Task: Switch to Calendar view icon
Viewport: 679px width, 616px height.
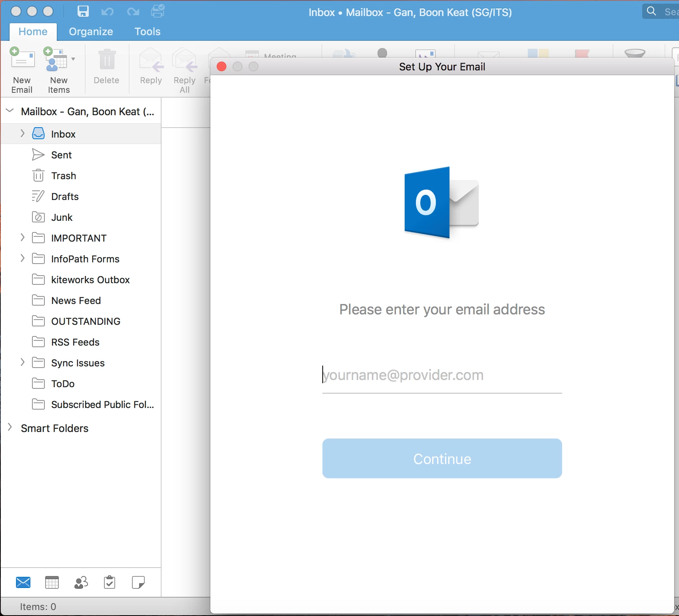Action: (x=52, y=582)
